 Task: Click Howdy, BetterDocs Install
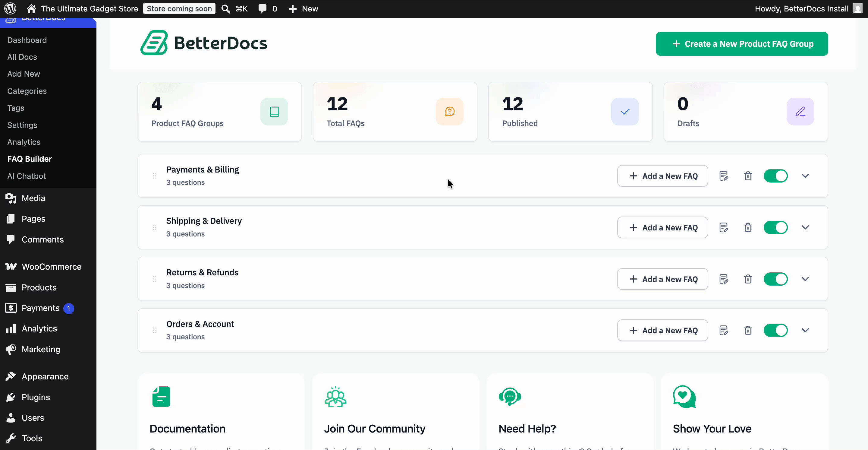pyautogui.click(x=802, y=9)
